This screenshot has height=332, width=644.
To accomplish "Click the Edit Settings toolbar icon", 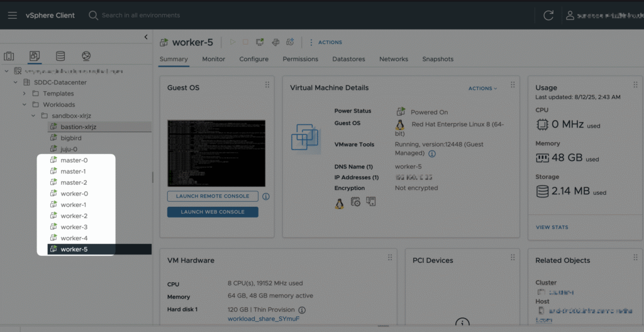I will tap(275, 42).
